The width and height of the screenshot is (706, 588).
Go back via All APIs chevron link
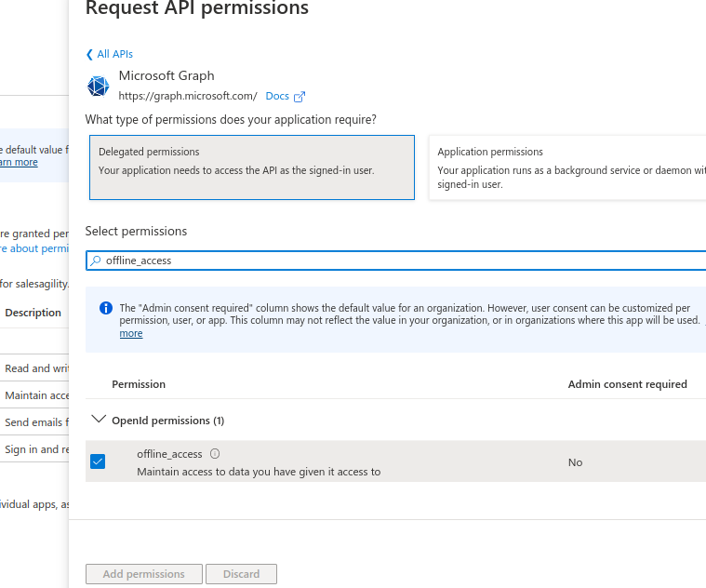point(110,54)
